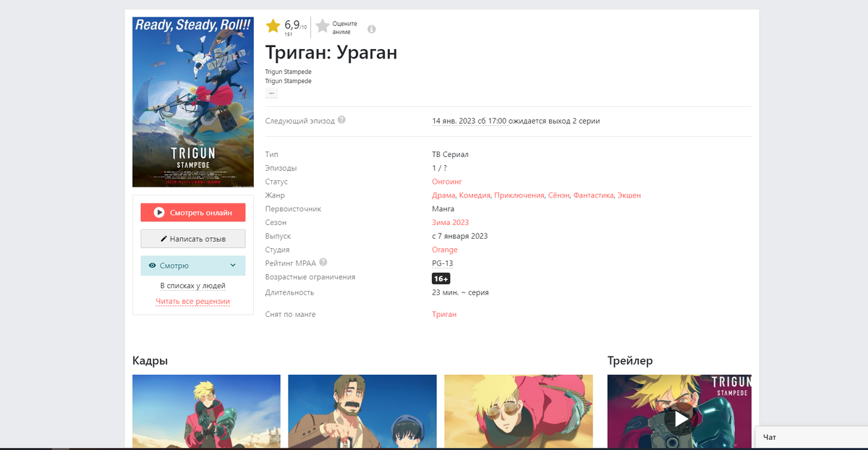Click the 16+ age restriction badge
Viewport: 868px width, 450px height.
point(441,279)
